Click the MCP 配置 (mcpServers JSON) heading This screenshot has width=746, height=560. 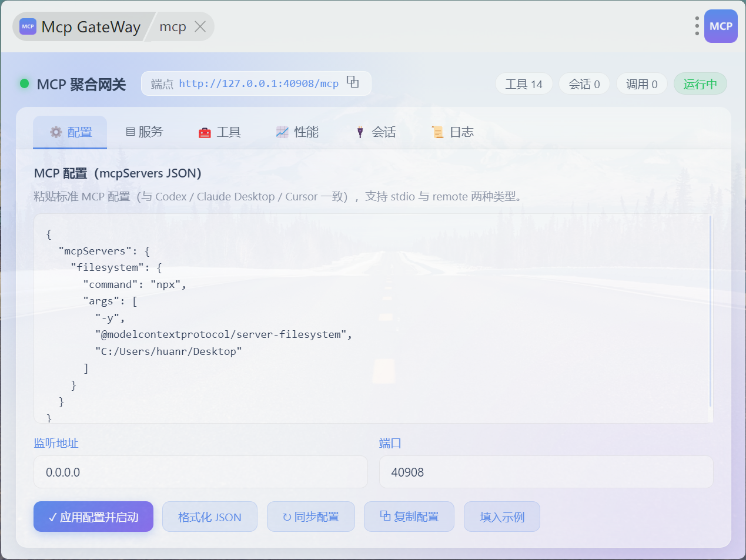click(118, 173)
